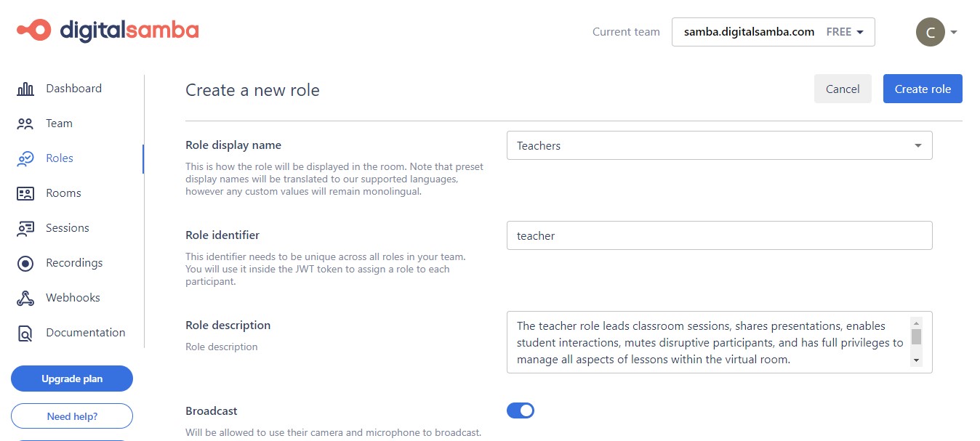Screen dimensions: 980x441
Task: Switch to the Roles section
Action: 59,158
